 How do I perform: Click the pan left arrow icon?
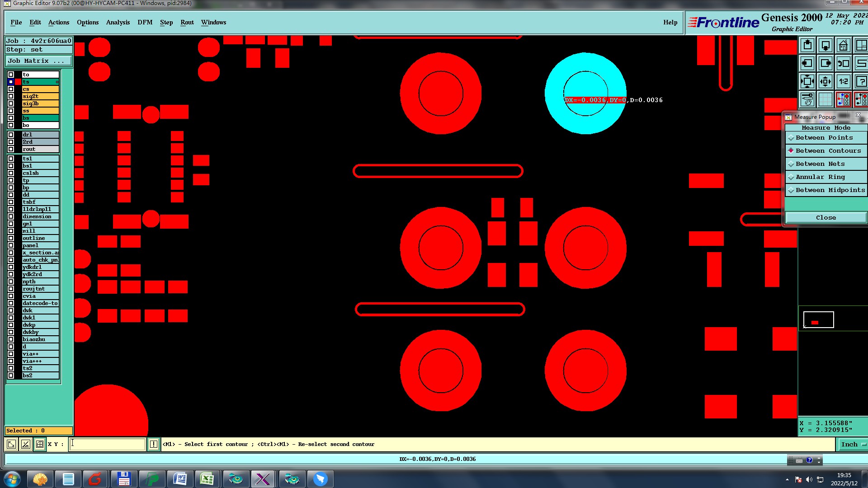pos(807,64)
